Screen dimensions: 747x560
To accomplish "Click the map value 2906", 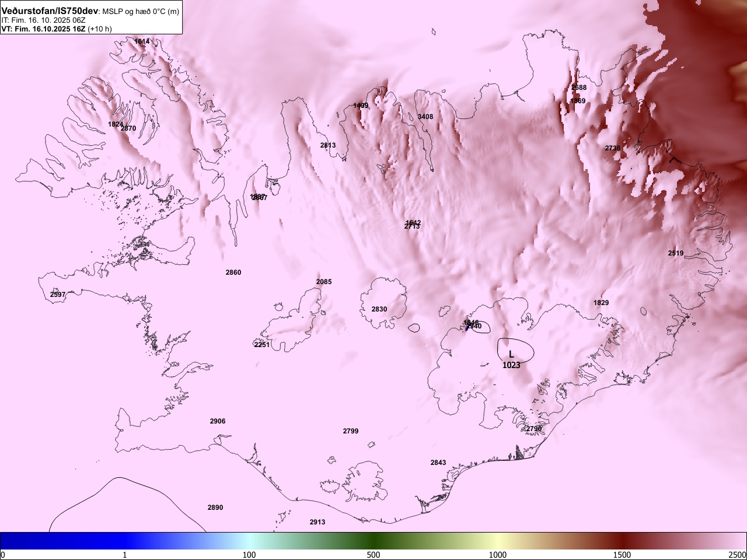I will 218,421.
